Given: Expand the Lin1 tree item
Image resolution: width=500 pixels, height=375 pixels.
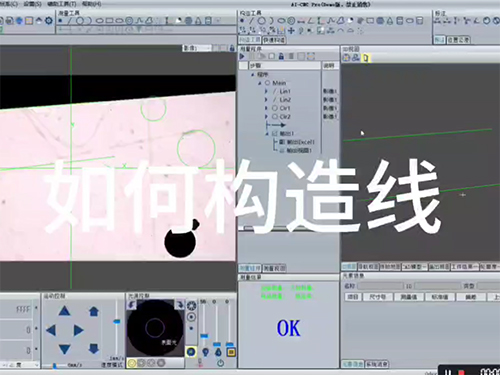Looking at the screenshot, I should pos(266,91).
